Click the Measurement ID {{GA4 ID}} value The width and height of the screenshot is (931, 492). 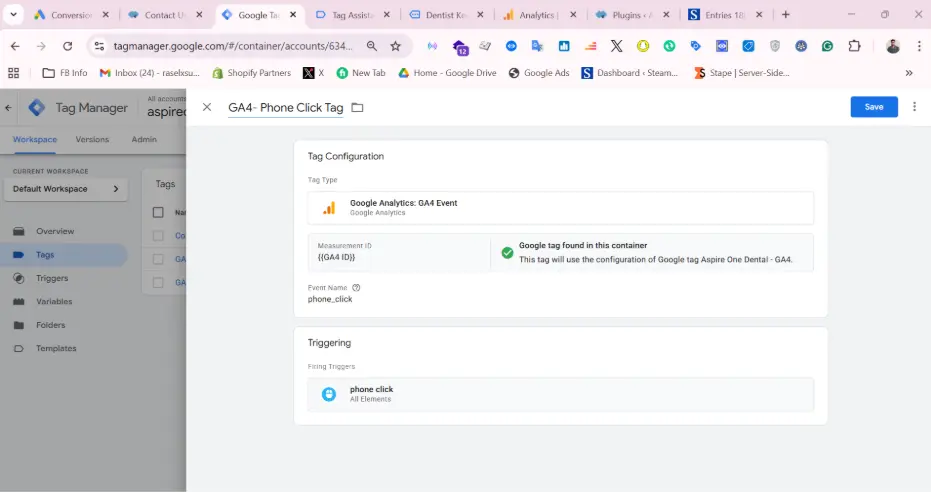pos(336,257)
